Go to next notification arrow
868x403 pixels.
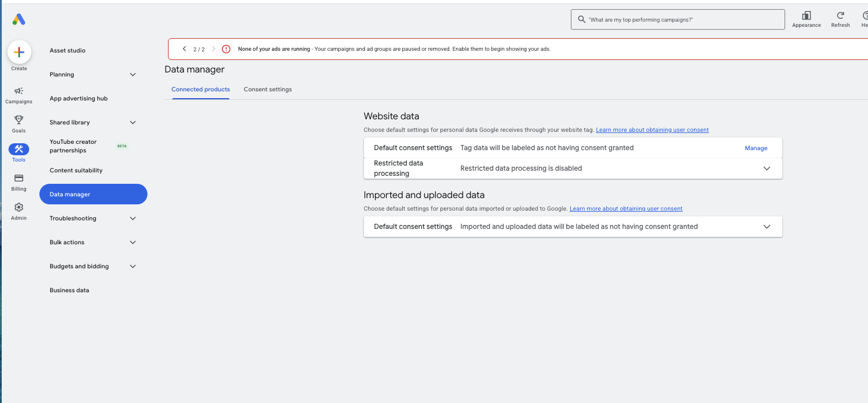tap(214, 49)
